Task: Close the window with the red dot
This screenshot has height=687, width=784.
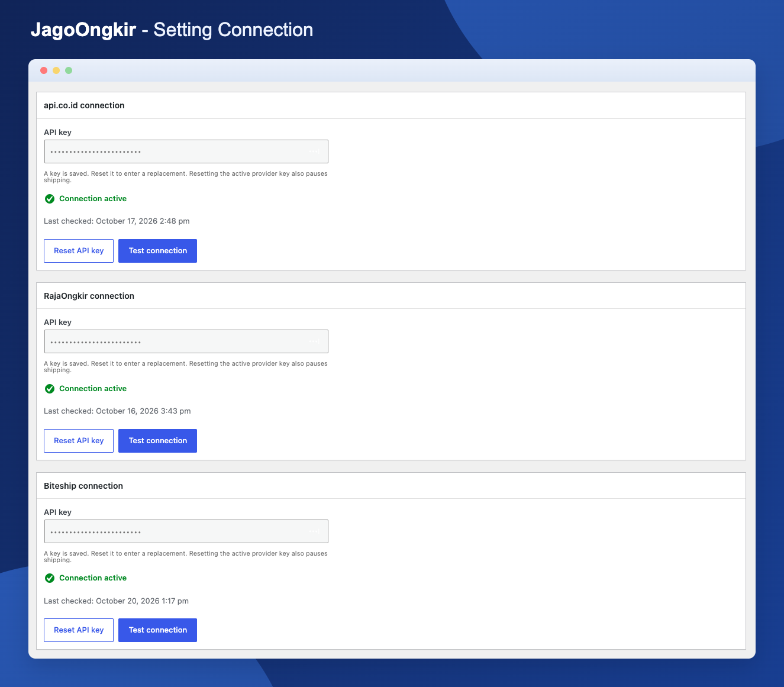Action: coord(44,70)
